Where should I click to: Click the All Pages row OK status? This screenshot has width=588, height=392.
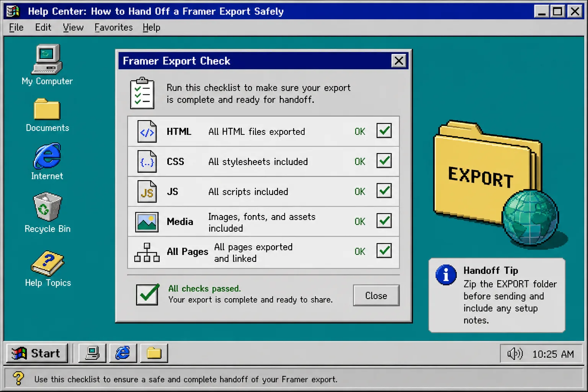click(x=360, y=252)
